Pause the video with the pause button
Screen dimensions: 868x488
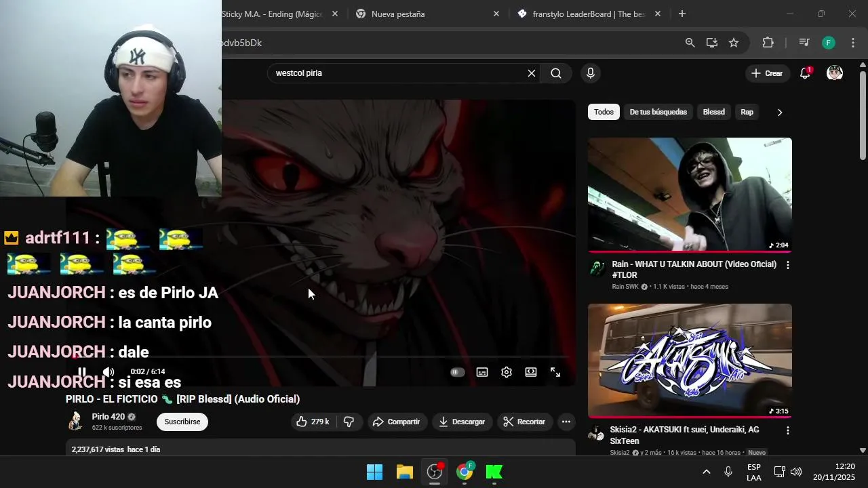[81, 372]
